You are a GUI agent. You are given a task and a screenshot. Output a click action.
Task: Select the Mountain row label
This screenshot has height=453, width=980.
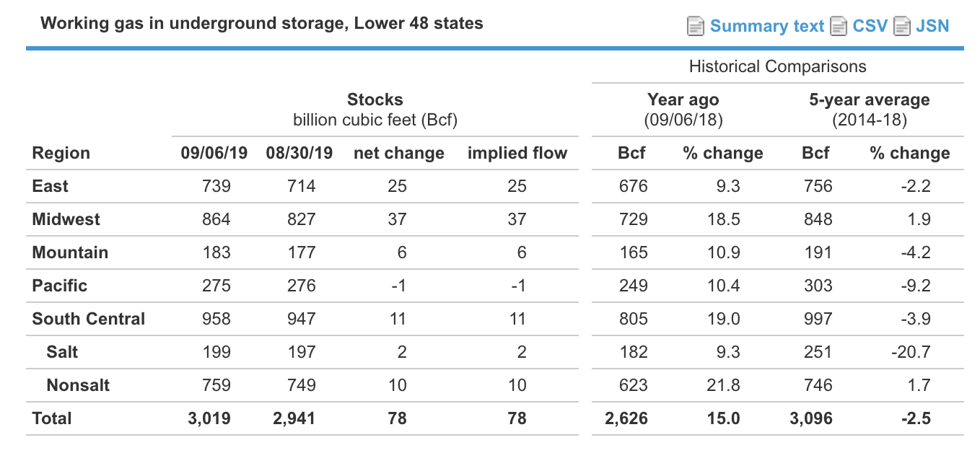tap(69, 252)
